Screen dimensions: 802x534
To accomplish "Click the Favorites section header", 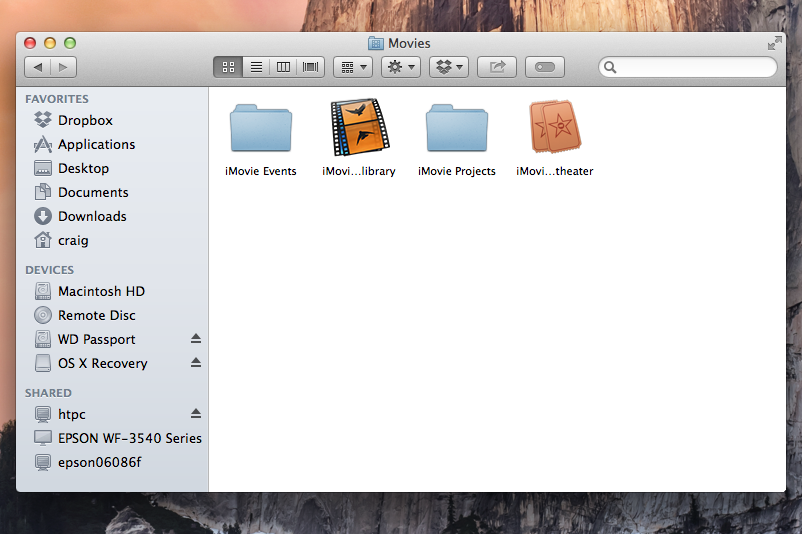I will (x=57, y=99).
